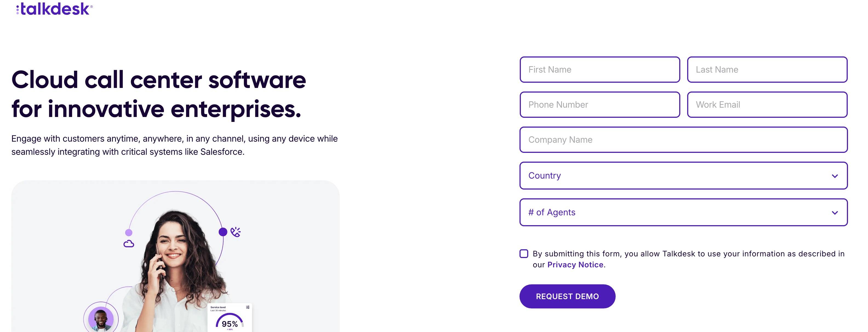The height and width of the screenshot is (332, 868).
Task: Open the # of Agents dropdown
Action: pos(683,212)
